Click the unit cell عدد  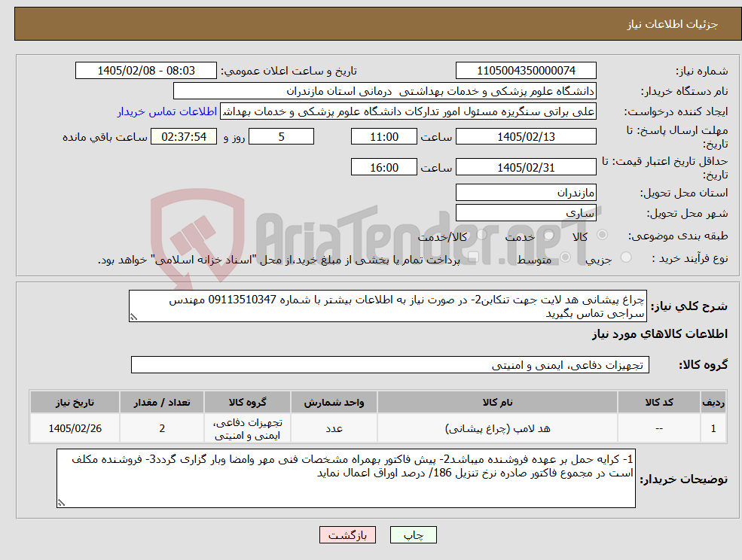[334, 428]
